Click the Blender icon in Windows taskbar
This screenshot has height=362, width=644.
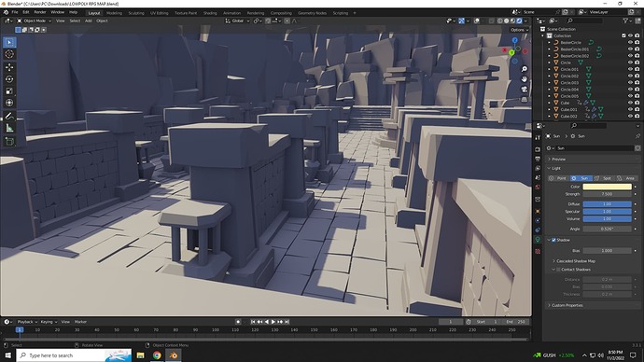pyautogui.click(x=174, y=355)
